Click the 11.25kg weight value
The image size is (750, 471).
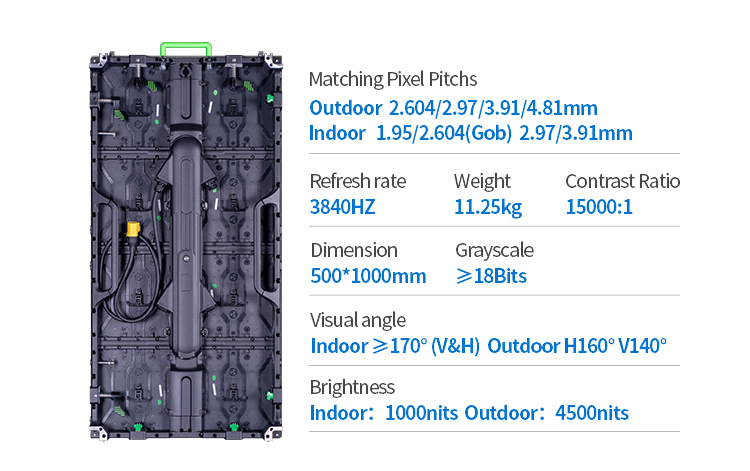tap(488, 207)
